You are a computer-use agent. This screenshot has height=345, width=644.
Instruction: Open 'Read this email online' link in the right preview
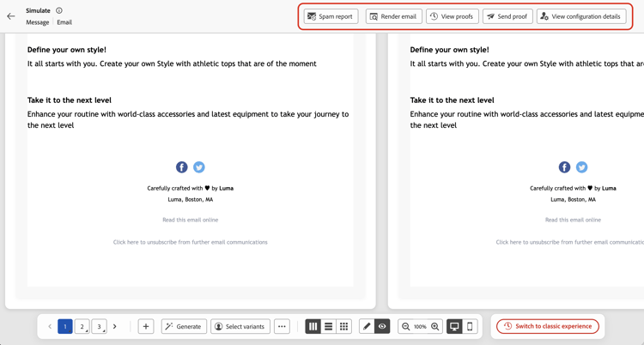coord(573,220)
